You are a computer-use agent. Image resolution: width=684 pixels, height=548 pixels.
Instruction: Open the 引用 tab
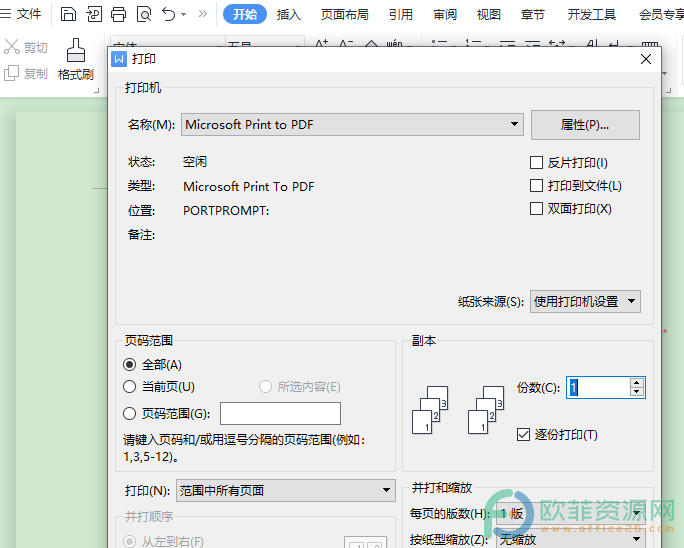pos(401,14)
